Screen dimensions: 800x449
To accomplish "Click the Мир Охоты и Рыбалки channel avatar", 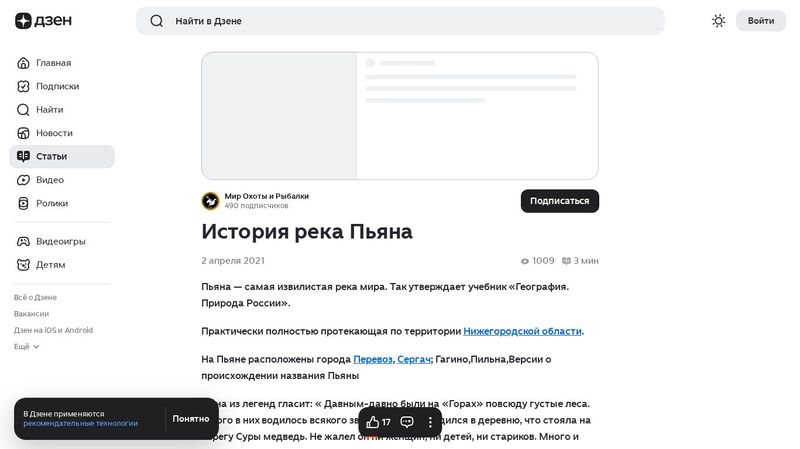I will tap(210, 201).
